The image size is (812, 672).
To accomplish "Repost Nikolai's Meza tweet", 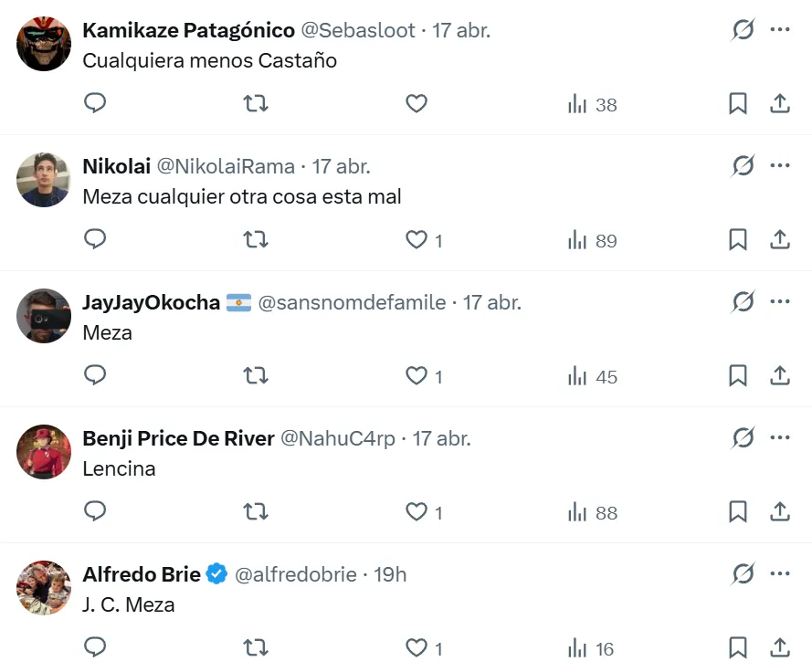I will (x=256, y=240).
